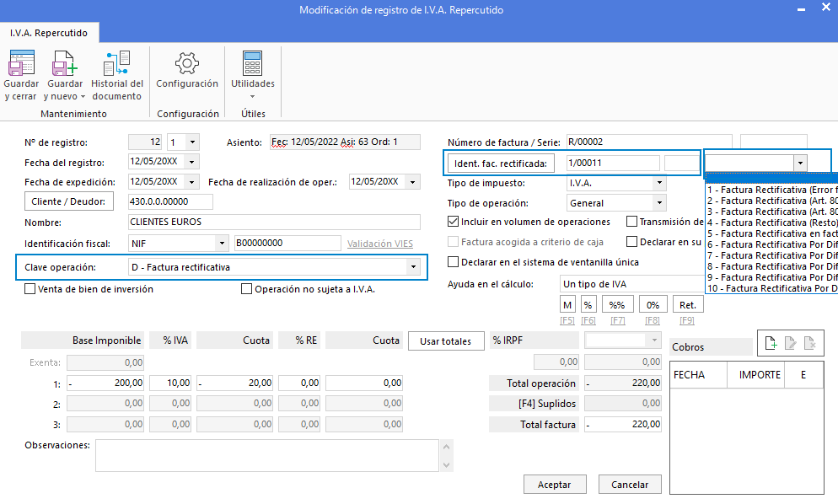Open Tipo de impuesto dropdown
The image size is (838, 504).
pyautogui.click(x=659, y=183)
